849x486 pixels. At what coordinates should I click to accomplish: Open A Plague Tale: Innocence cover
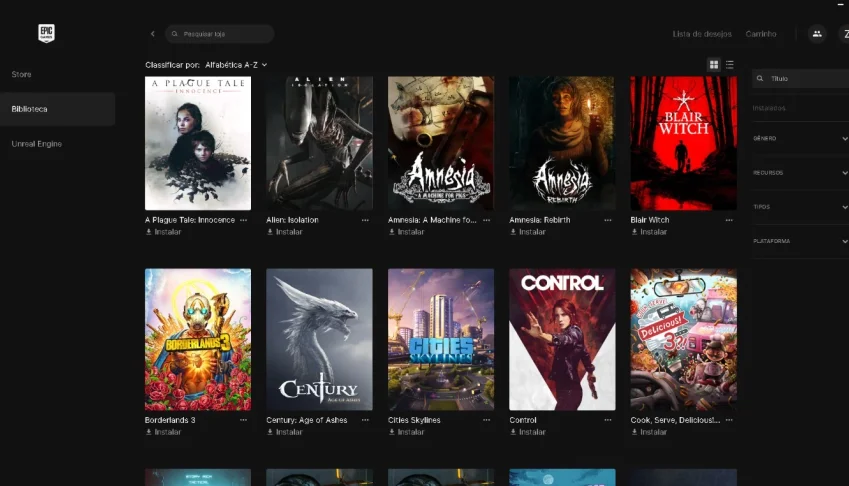point(198,143)
